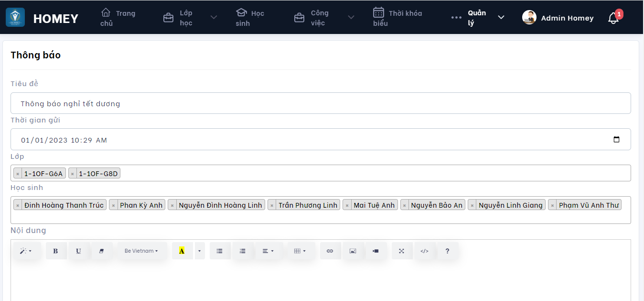The width and height of the screenshot is (644, 301).
Task: Expand the paragraph alignment dropdown
Action: [x=268, y=251]
